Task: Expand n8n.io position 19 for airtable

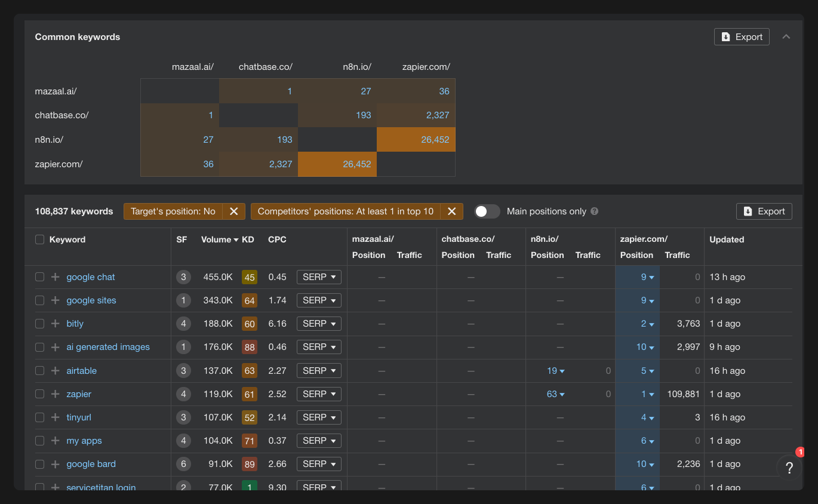Action: (x=555, y=371)
